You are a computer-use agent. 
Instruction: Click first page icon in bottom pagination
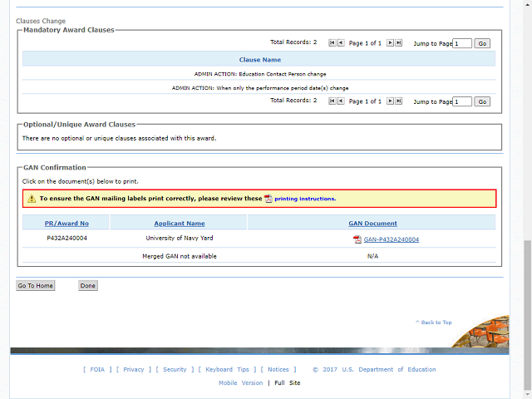332,101
